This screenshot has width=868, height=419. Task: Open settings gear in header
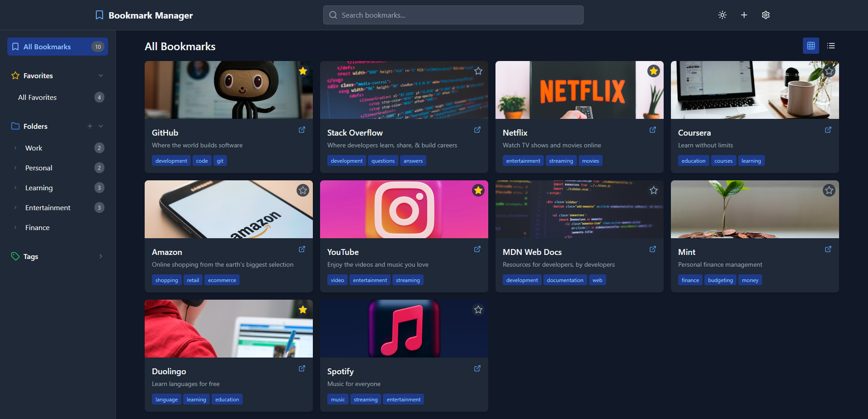click(x=766, y=15)
